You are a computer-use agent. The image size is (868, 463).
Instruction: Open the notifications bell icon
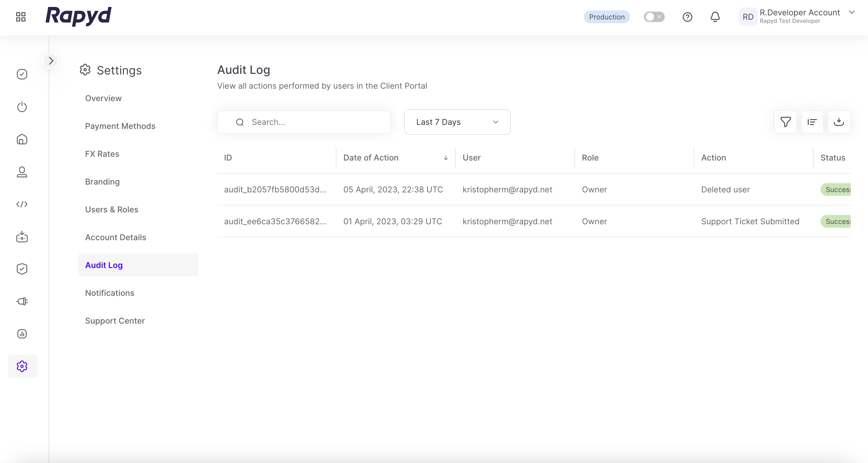coord(715,17)
